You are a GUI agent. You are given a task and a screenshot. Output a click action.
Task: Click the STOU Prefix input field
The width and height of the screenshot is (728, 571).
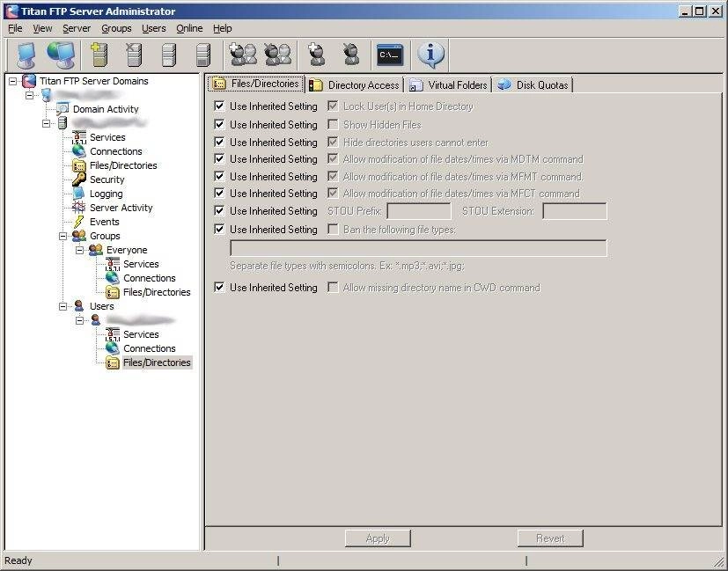tap(419, 211)
